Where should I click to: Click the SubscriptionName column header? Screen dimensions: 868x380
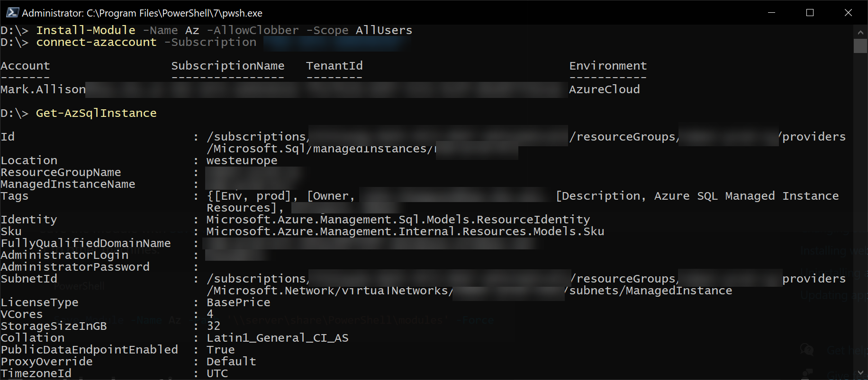228,66
